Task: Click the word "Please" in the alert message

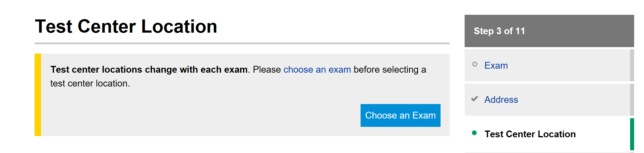Action: (x=267, y=70)
